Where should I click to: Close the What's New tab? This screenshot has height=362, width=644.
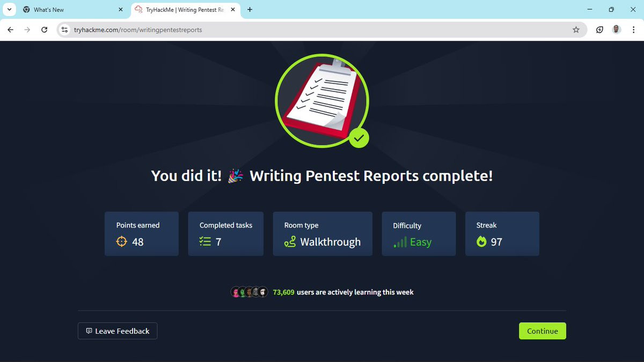point(121,10)
